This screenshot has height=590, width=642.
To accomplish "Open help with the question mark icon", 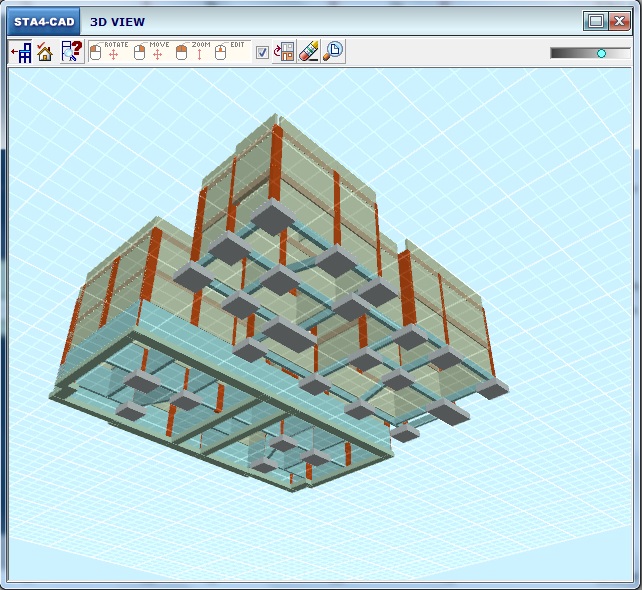I will (71, 52).
